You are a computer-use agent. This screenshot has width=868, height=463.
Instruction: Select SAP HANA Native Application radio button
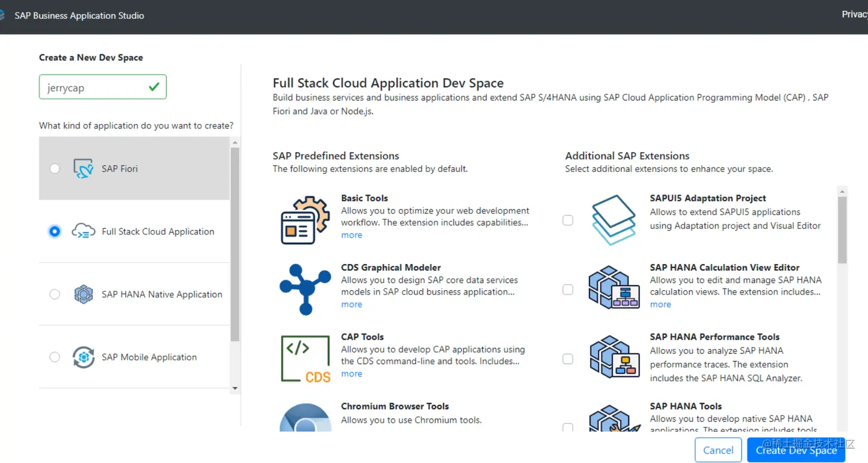click(55, 294)
